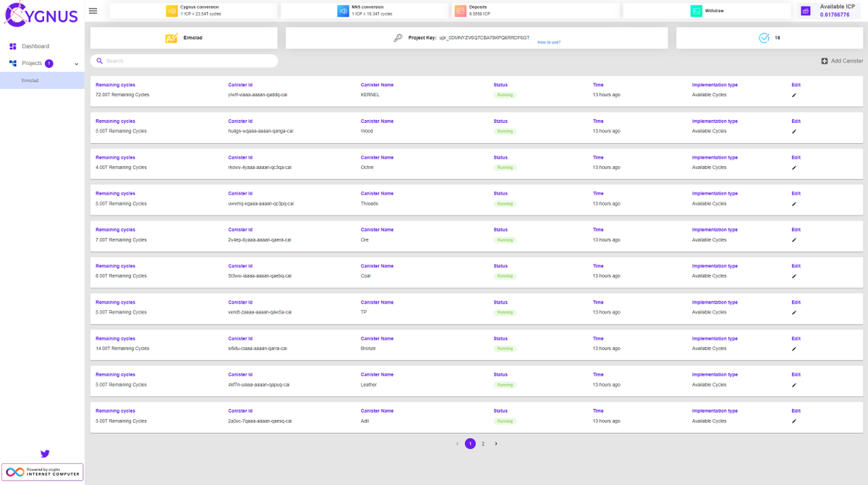
Task: Open Powered by Internet Computer badge
Action: point(43,472)
